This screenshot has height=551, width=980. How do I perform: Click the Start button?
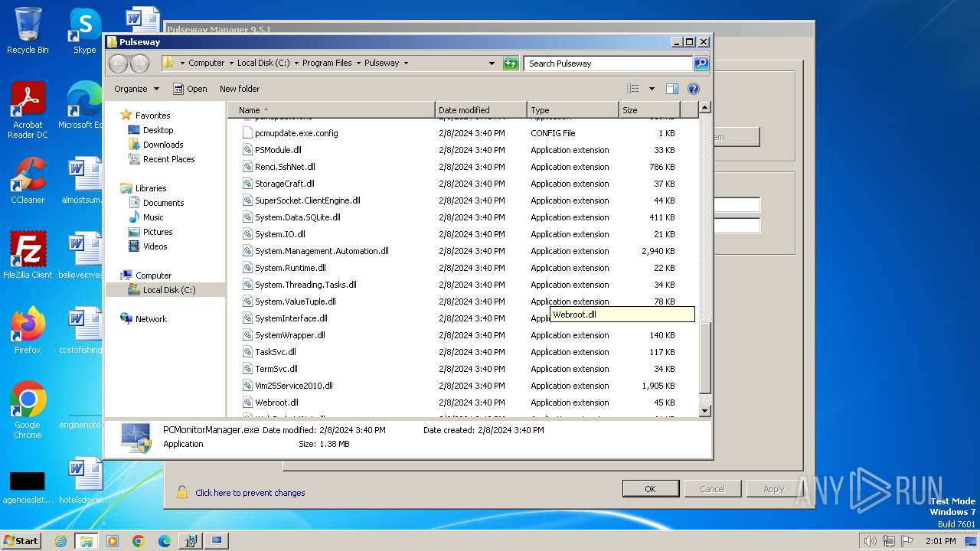point(21,541)
